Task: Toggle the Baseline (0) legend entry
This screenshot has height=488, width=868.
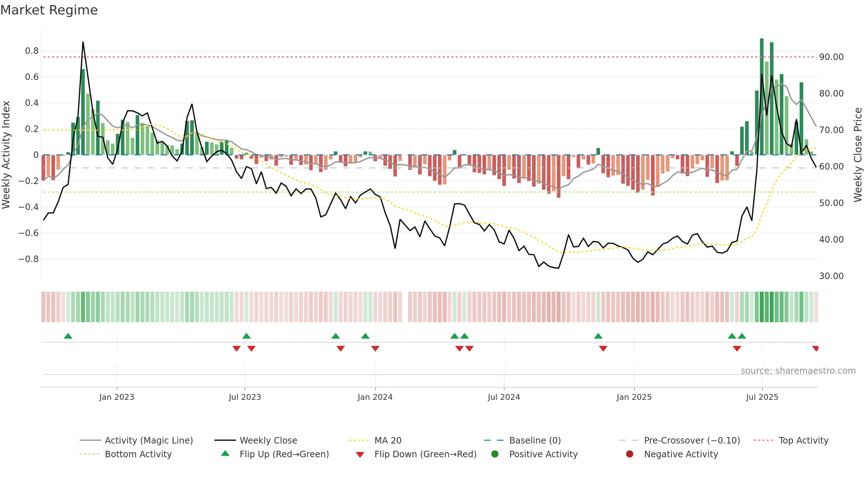Action: tap(522, 440)
